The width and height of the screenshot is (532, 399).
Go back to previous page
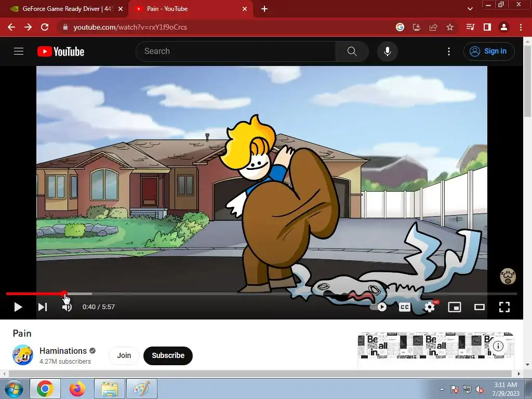(11, 27)
